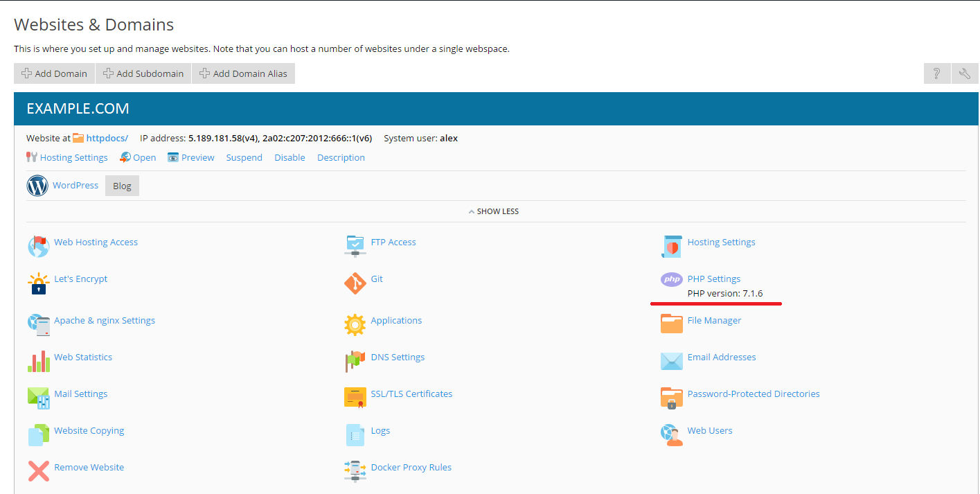Open the wrench settings button at top right
The width and height of the screenshot is (980, 494).
pyautogui.click(x=965, y=73)
